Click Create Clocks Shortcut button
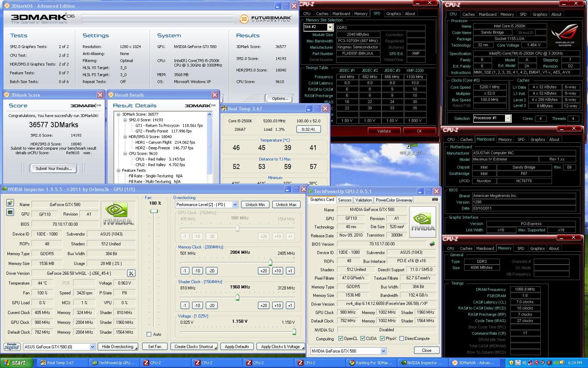The height and width of the screenshot is (368, 588). click(194, 347)
